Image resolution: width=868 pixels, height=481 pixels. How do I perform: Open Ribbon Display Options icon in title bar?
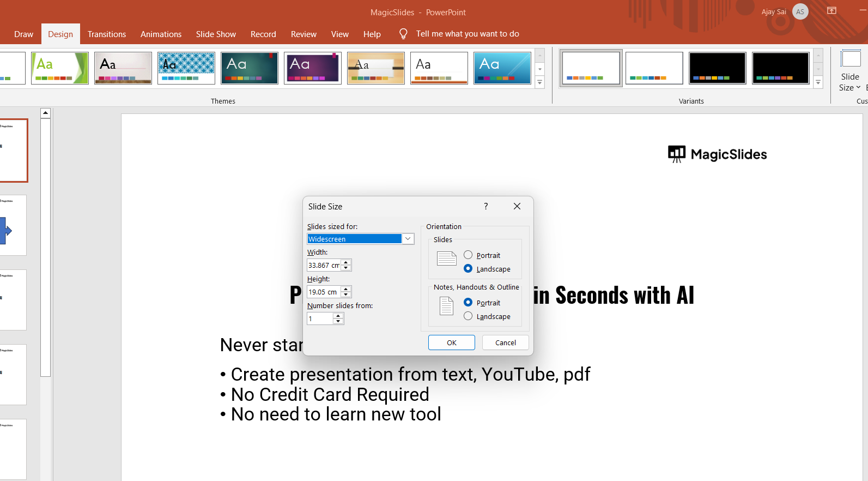point(831,11)
